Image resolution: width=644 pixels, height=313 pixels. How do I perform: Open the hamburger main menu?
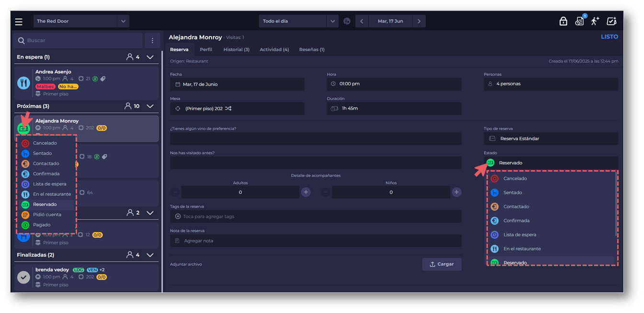[x=19, y=22]
